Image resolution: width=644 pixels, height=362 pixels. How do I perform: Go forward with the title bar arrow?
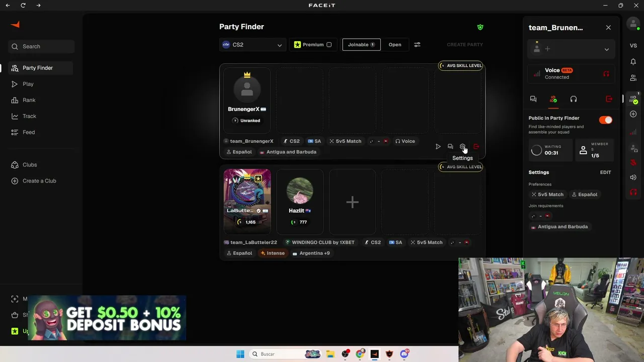point(39,6)
